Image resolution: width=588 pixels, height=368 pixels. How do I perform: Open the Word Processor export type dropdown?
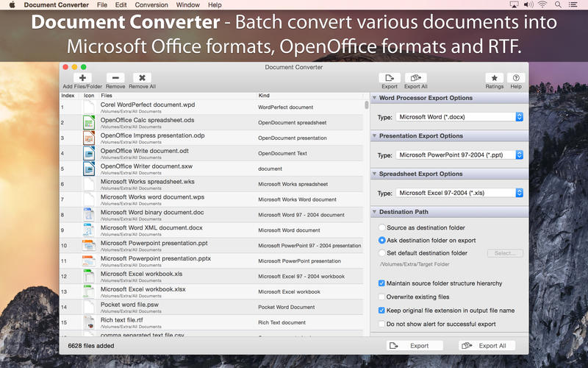459,117
